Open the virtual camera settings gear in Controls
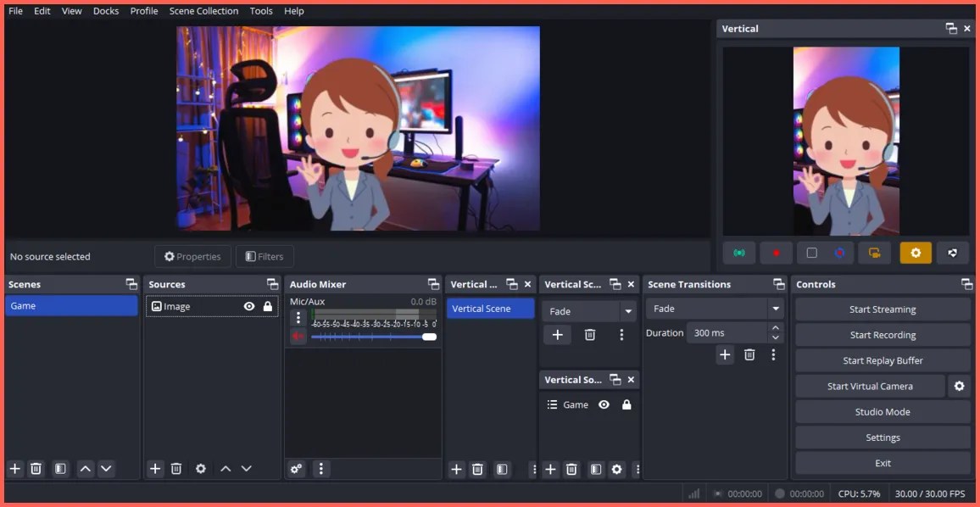The height and width of the screenshot is (507, 980). [959, 387]
